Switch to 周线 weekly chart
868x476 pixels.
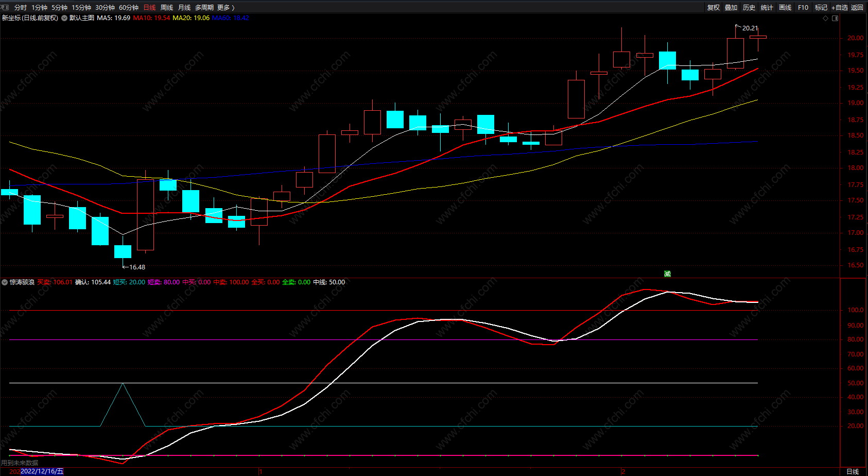pyautogui.click(x=167, y=8)
